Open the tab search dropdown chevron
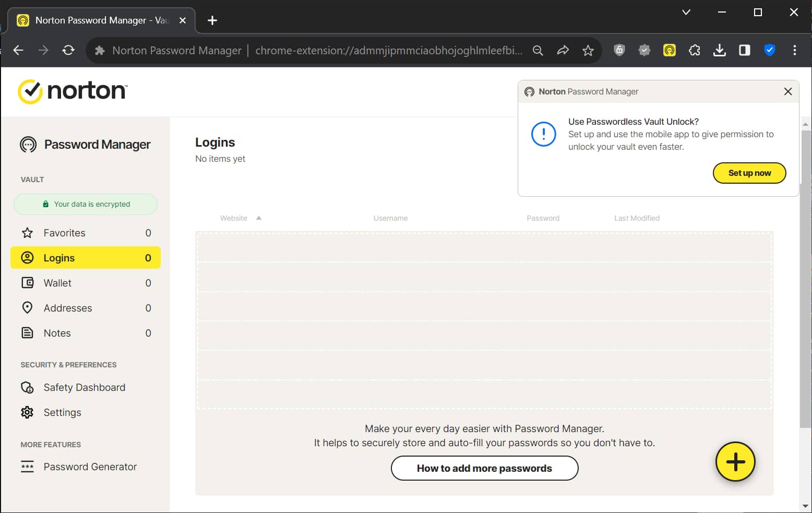This screenshot has width=812, height=513. [x=686, y=12]
